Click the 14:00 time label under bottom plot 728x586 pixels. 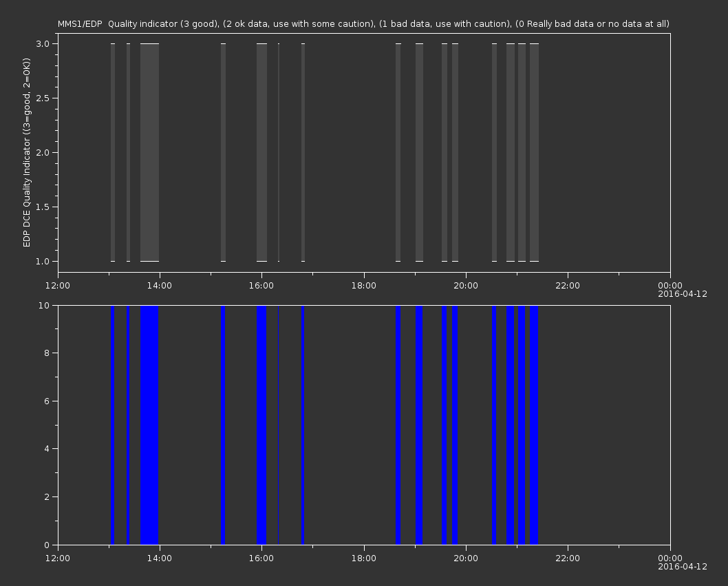click(x=159, y=558)
